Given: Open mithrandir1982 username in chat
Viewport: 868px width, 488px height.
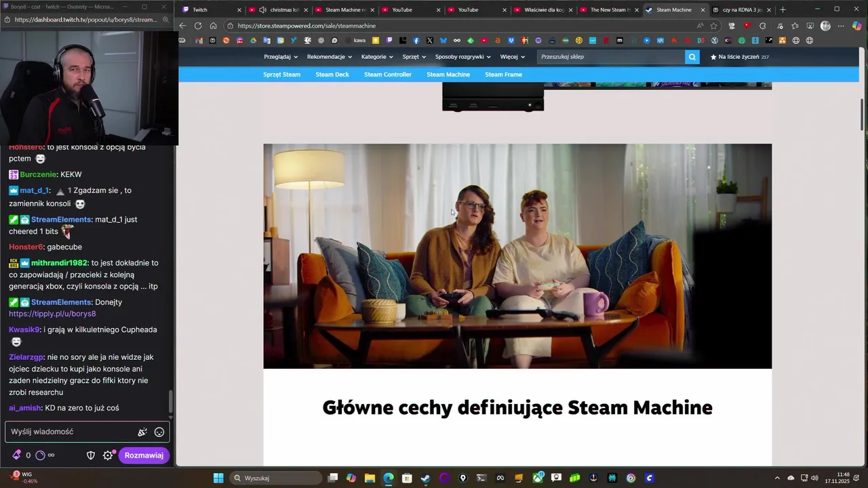Looking at the screenshot, I should coord(60,263).
